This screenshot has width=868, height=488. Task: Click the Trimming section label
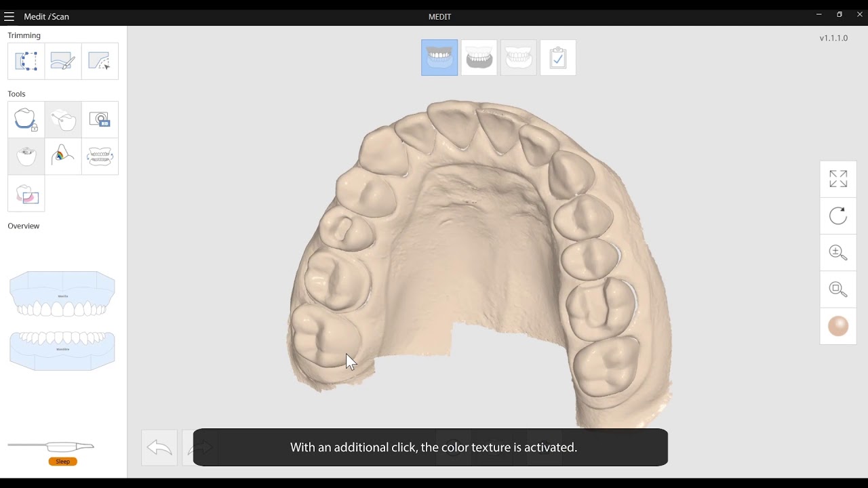[24, 35]
